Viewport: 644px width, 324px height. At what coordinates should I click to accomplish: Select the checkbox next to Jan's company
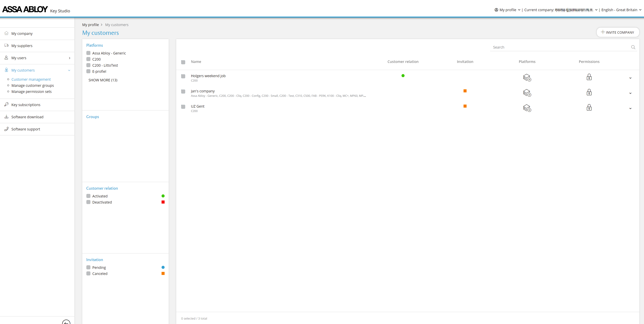click(183, 91)
